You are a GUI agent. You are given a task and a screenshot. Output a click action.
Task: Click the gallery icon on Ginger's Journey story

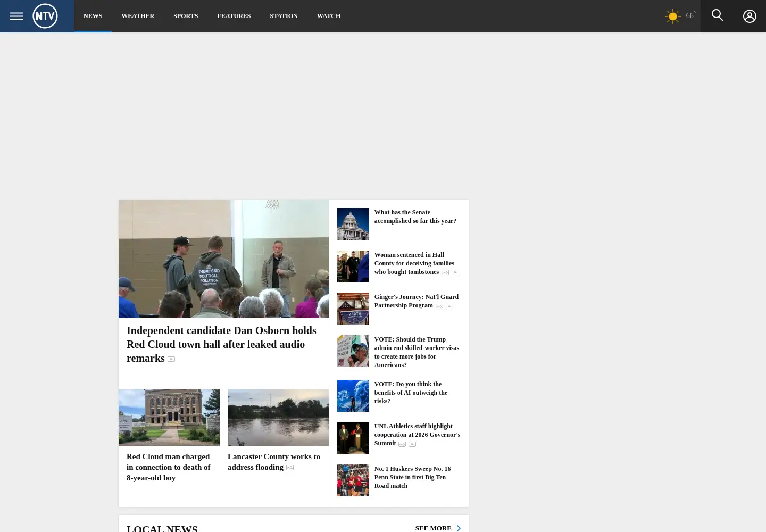(x=439, y=306)
